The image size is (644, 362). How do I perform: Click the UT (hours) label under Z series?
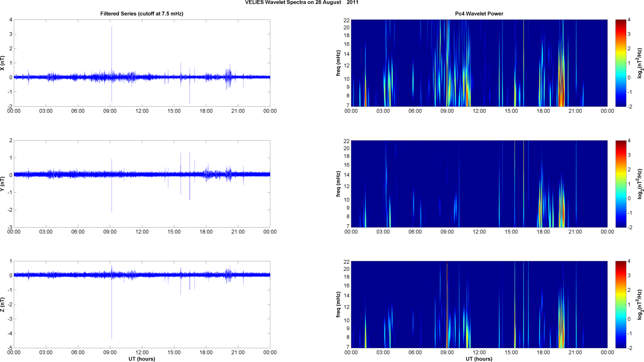[142, 359]
